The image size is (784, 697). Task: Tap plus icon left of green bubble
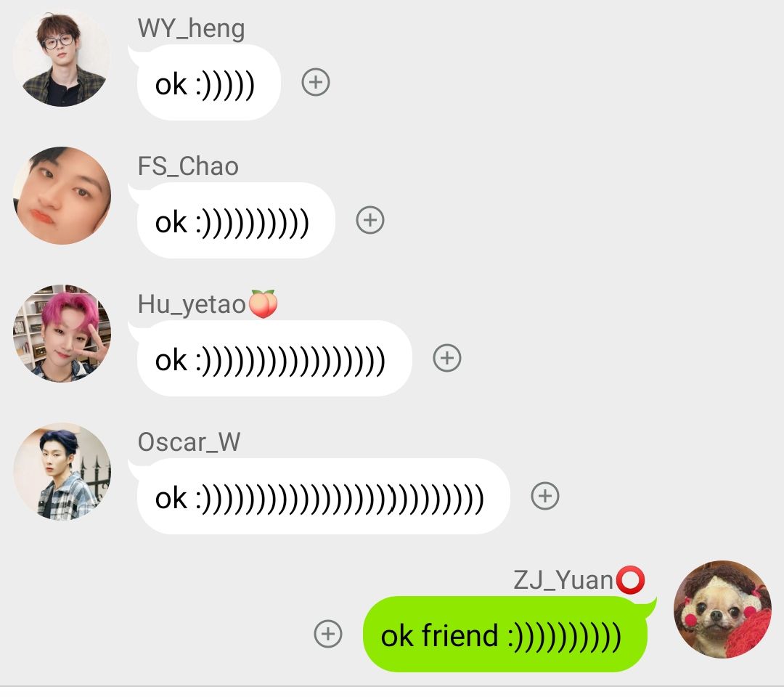328,634
